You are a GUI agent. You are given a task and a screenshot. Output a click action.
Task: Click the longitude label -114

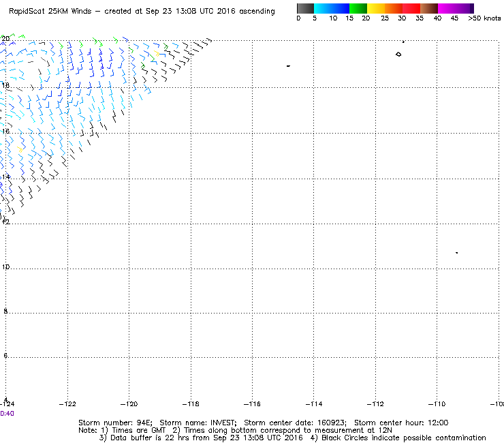coord(314,404)
